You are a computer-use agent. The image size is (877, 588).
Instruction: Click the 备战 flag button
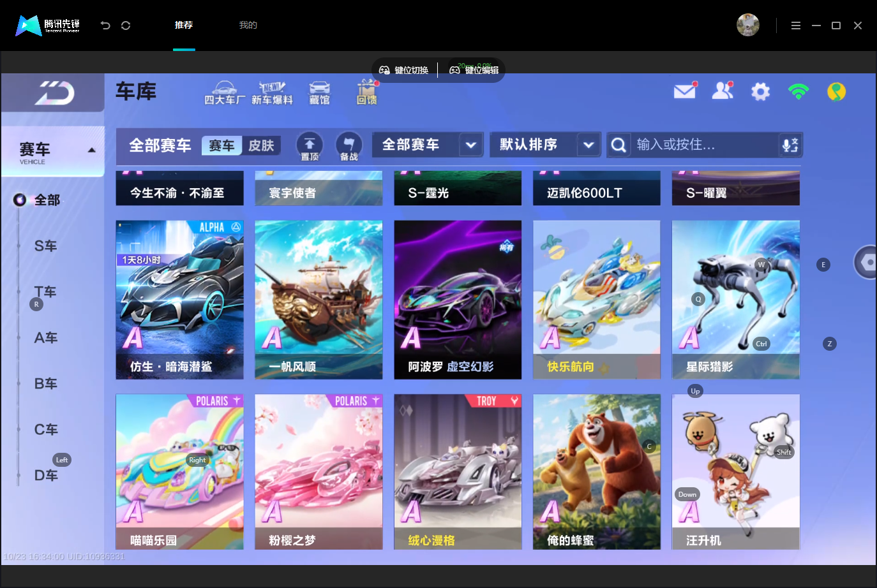(349, 146)
